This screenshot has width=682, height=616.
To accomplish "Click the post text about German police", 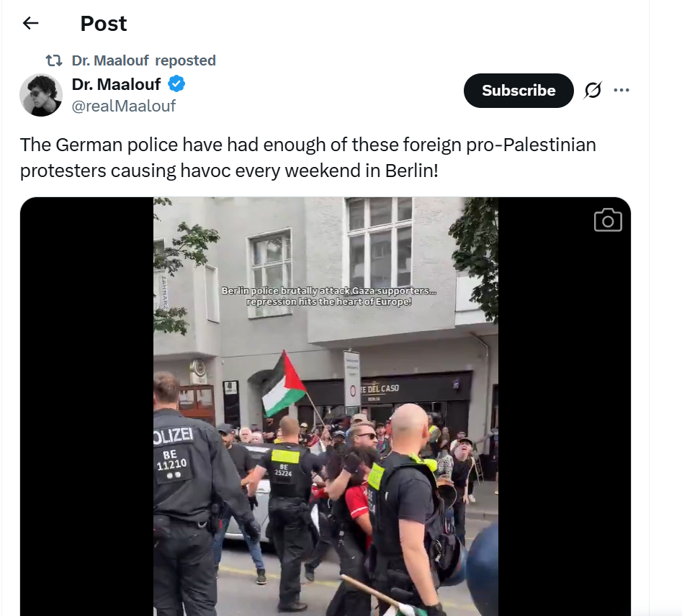I will click(x=308, y=158).
